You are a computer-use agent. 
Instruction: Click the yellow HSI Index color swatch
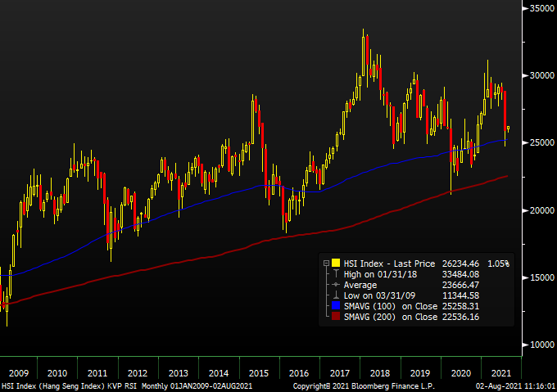coord(336,264)
